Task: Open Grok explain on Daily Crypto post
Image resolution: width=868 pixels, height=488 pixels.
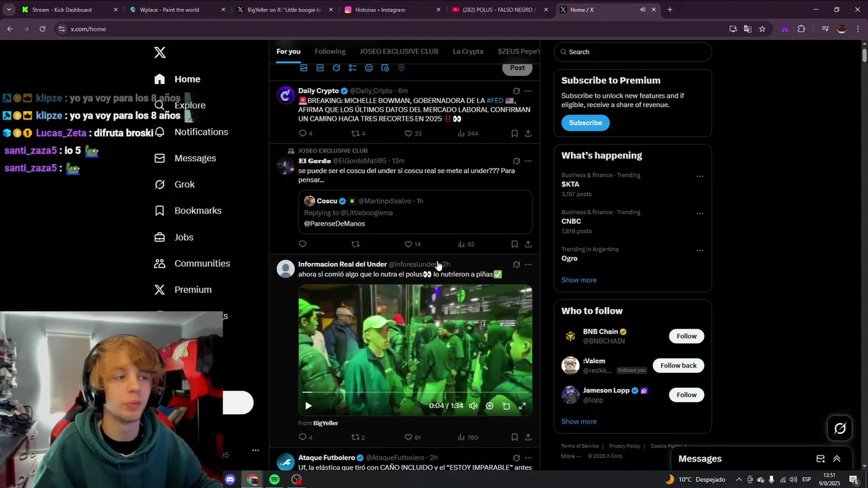Action: pyautogui.click(x=516, y=91)
